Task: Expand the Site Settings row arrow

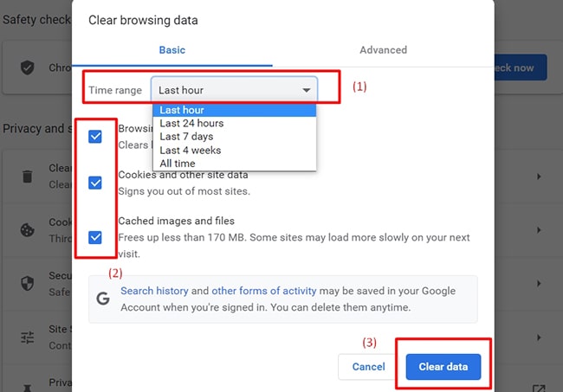Action: tap(539, 337)
